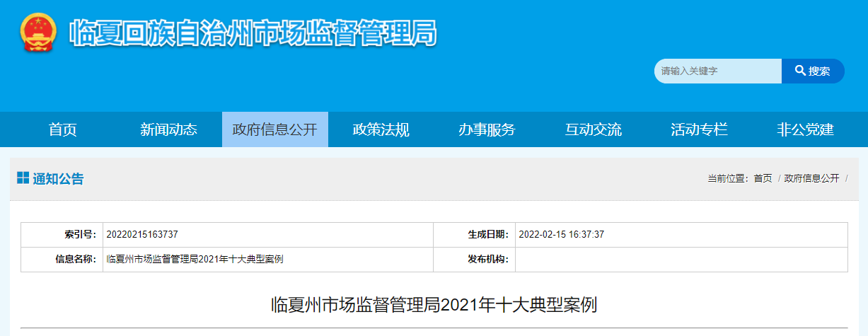Click the 搜索 search button
868x336 pixels.
coord(813,71)
